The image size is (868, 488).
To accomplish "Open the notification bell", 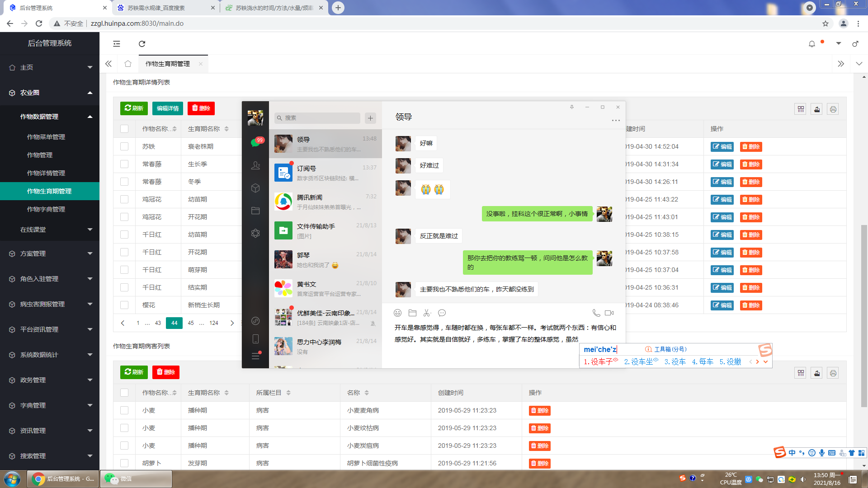I will coord(811,44).
